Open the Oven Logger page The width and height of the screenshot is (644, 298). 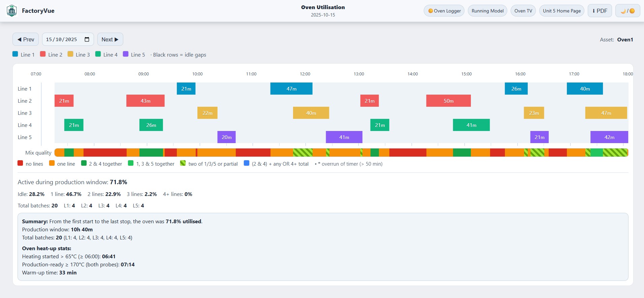[444, 11]
